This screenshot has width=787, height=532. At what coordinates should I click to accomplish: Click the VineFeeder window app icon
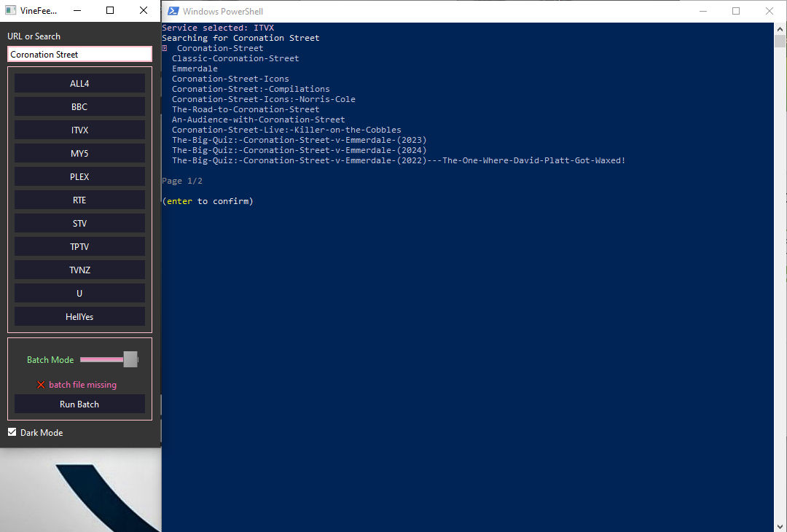click(x=10, y=10)
